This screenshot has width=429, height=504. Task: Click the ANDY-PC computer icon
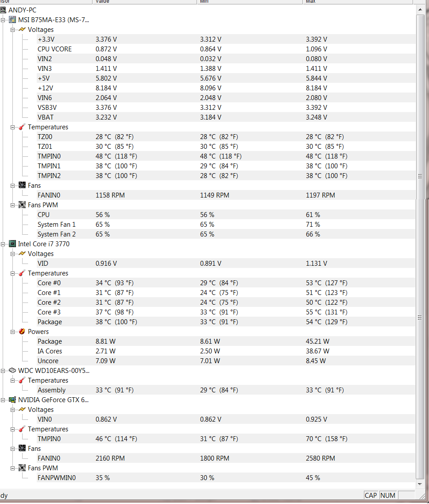click(x=3, y=10)
